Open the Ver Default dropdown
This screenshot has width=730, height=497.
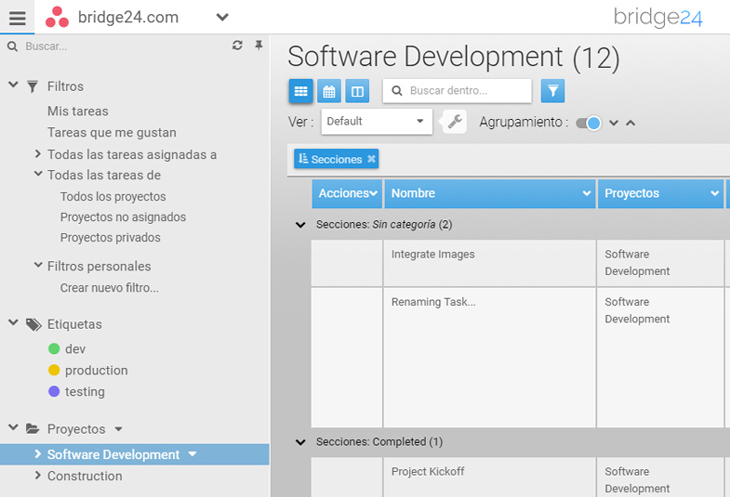[377, 121]
